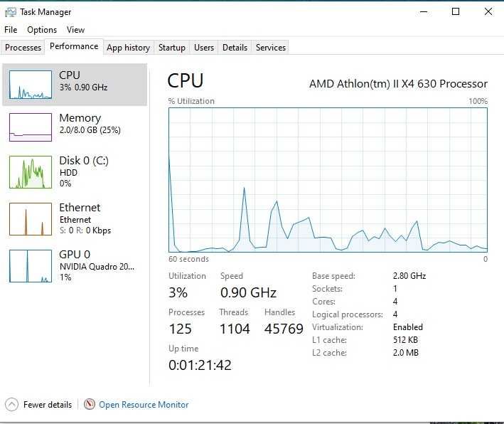Open the Memory usage graph in sidebar
Viewport: 504px width, 424px height.
coord(31,127)
